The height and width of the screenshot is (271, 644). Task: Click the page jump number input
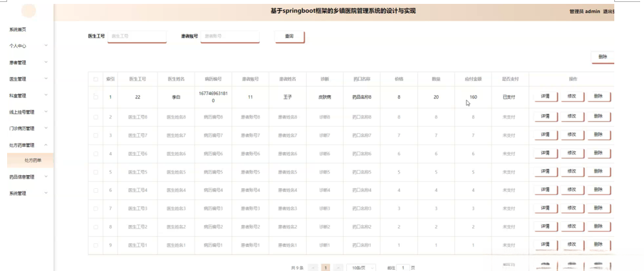pos(403,268)
